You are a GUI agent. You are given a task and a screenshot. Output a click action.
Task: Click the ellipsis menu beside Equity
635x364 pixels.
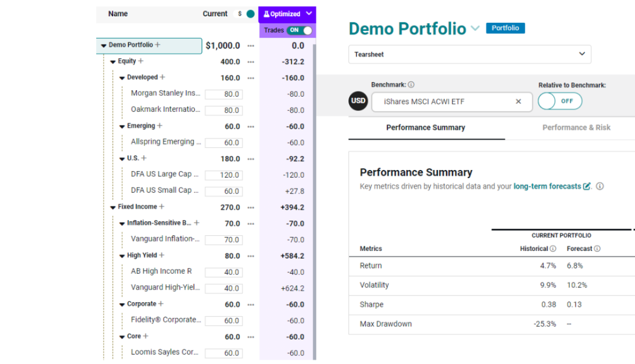pyautogui.click(x=251, y=61)
